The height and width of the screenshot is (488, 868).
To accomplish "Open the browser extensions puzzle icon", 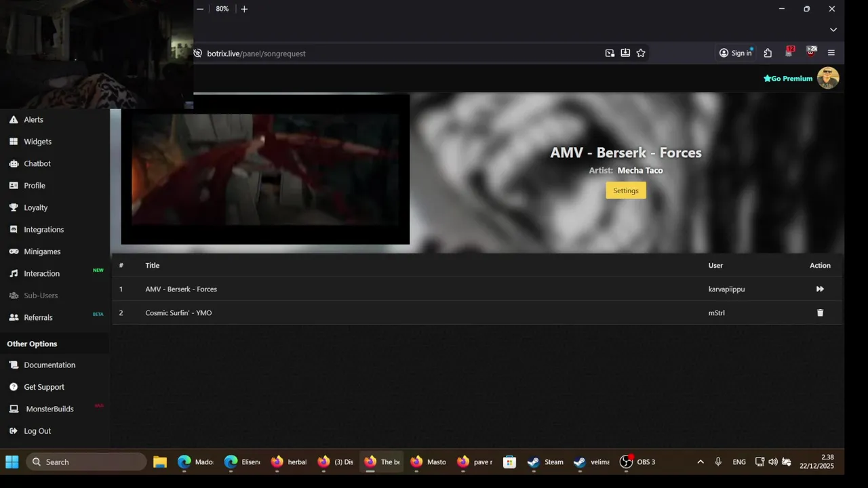I will pyautogui.click(x=768, y=53).
